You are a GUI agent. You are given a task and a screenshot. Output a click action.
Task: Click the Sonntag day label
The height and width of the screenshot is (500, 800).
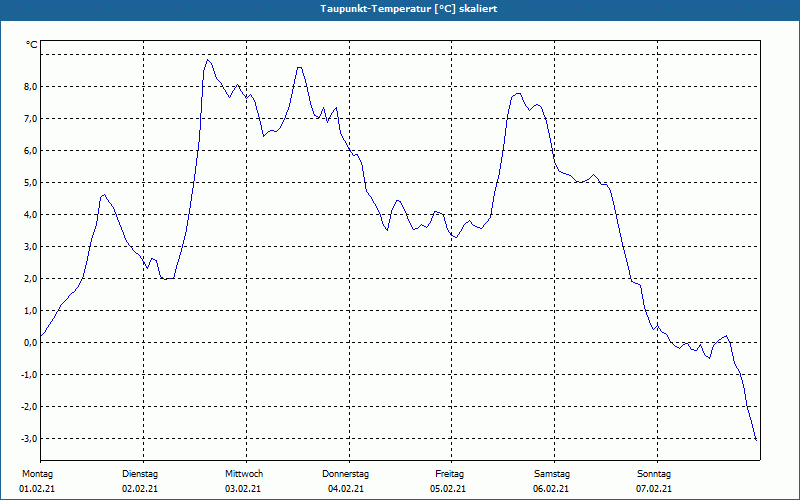pyautogui.click(x=654, y=474)
